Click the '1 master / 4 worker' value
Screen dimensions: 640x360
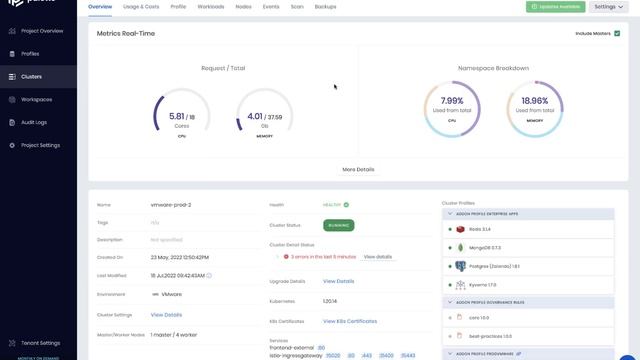click(x=173, y=335)
